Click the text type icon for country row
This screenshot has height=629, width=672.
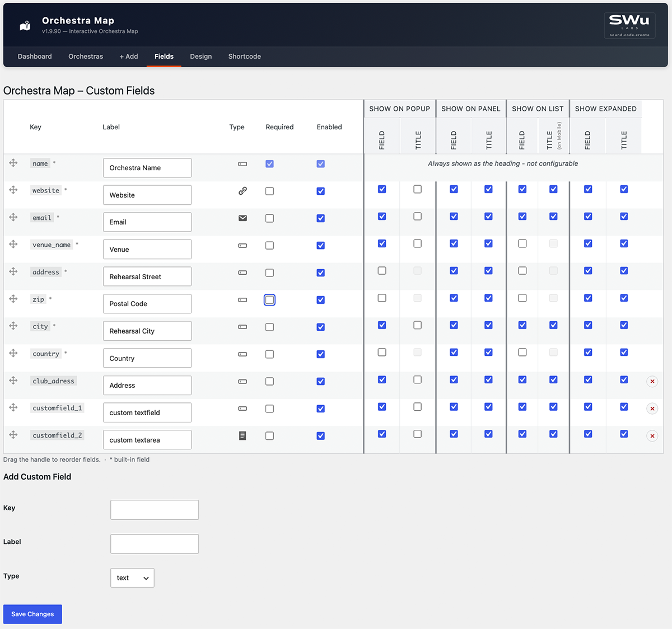pyautogui.click(x=242, y=354)
